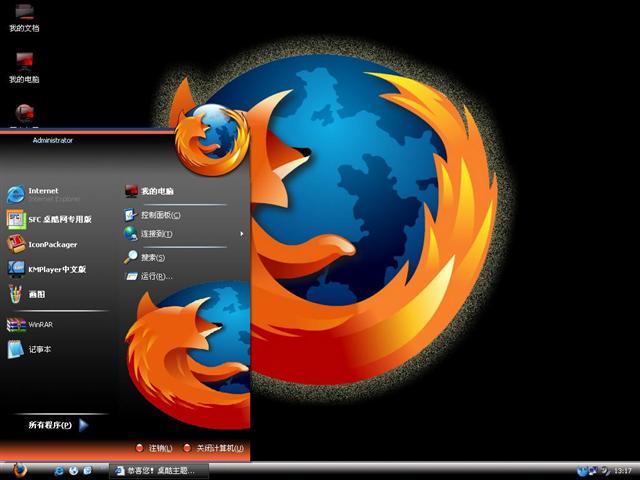Click the 画图 paint cup icon
The height and width of the screenshot is (480, 640).
pos(16,294)
